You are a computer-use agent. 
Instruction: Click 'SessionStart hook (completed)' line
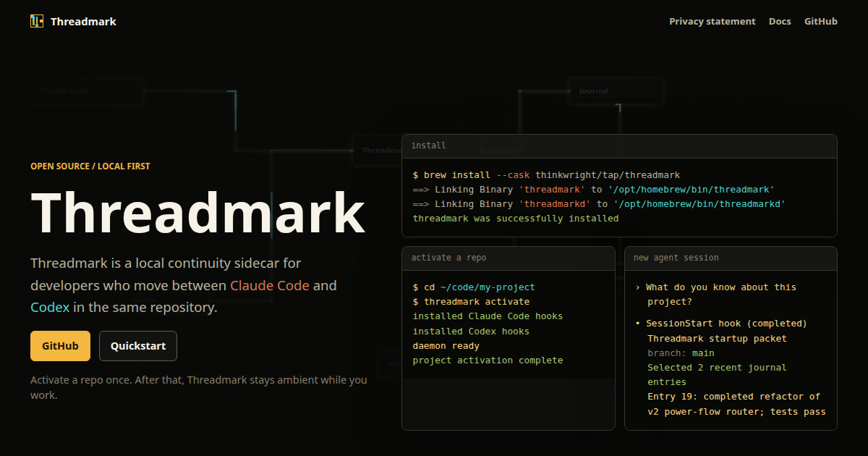(x=721, y=324)
